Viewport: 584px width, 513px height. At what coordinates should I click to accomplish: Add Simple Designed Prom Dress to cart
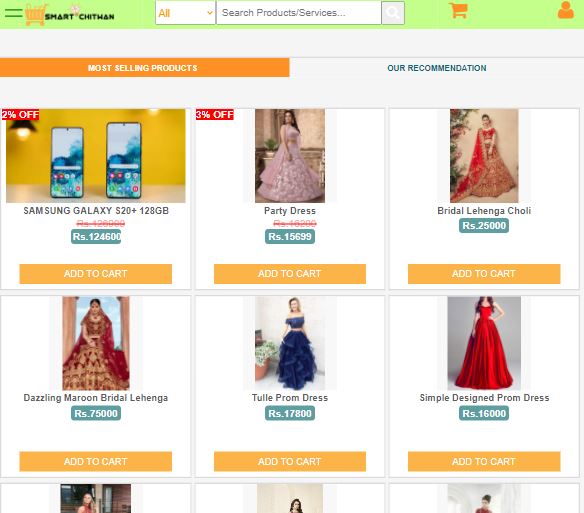coord(484,462)
